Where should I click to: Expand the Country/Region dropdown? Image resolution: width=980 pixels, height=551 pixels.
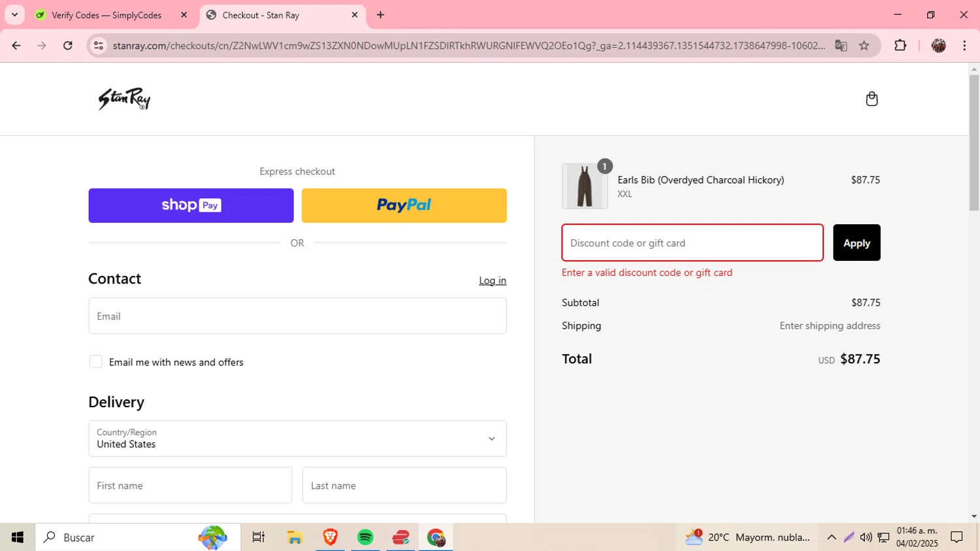(x=297, y=439)
